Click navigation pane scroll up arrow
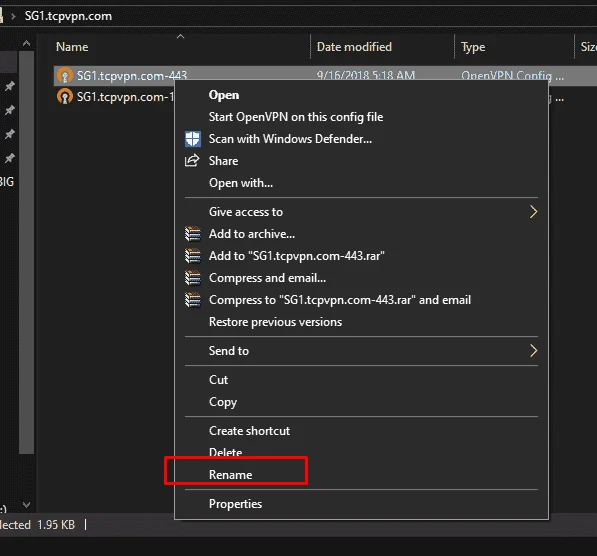This screenshot has height=556, width=597. (26, 43)
